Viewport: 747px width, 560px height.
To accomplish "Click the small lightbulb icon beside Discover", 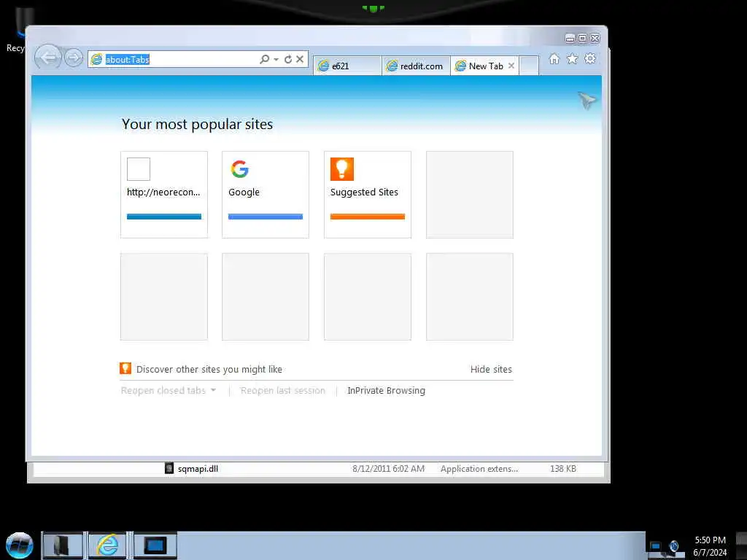I will pos(125,368).
